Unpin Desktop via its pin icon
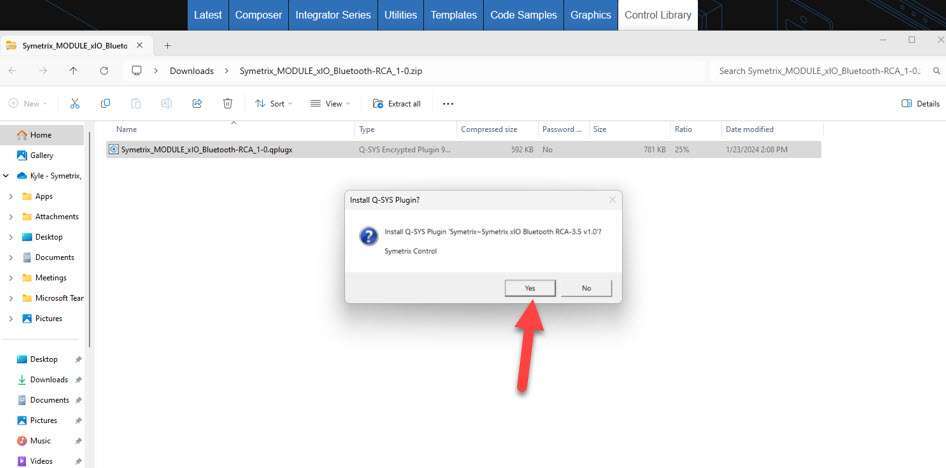 [78, 359]
